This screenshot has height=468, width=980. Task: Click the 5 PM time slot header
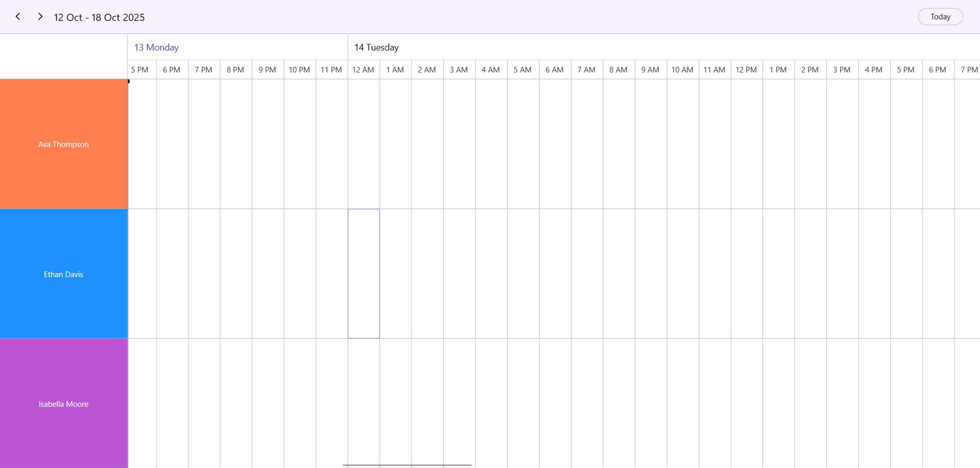140,69
